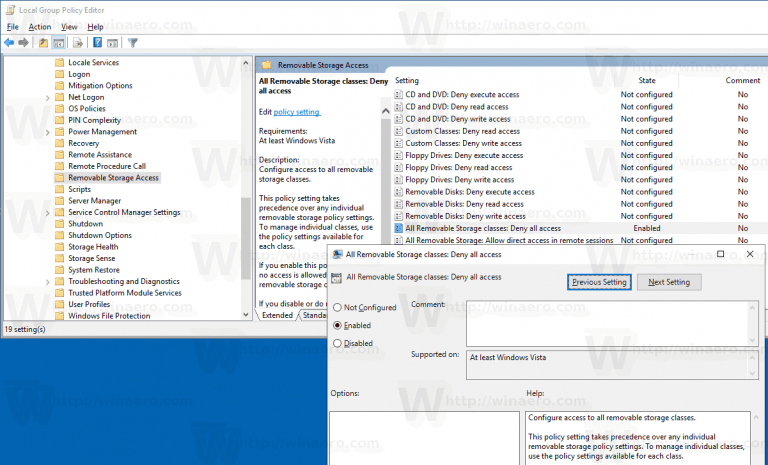Click the Forward arrow in toolbar
The image size is (768, 465).
(23, 43)
